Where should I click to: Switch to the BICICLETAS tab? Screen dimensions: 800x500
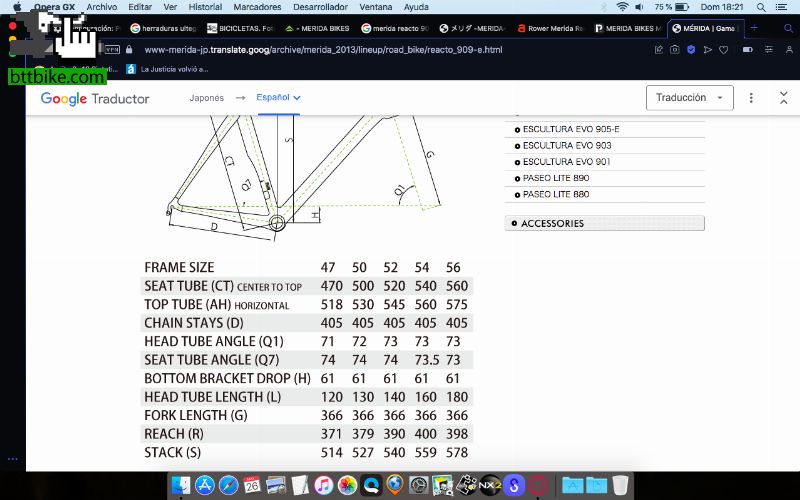click(x=240, y=29)
